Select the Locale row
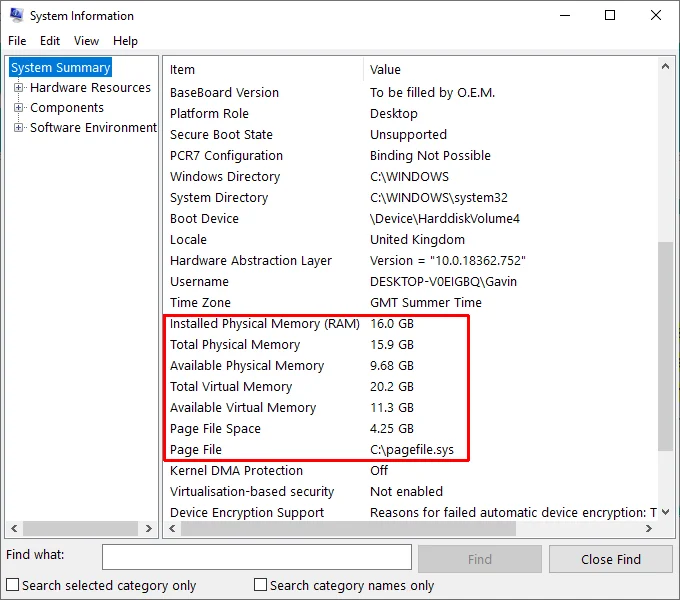Image resolution: width=680 pixels, height=600 pixels. [x=410, y=240]
